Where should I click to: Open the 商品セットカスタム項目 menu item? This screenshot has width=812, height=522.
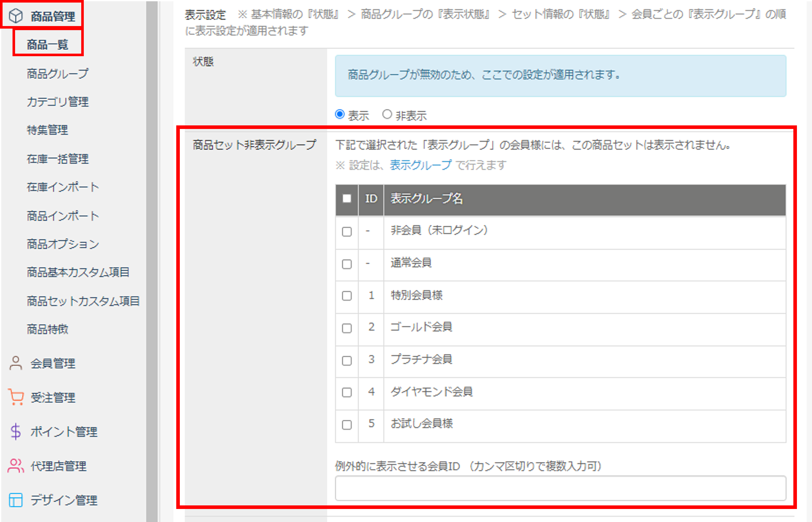point(83,301)
